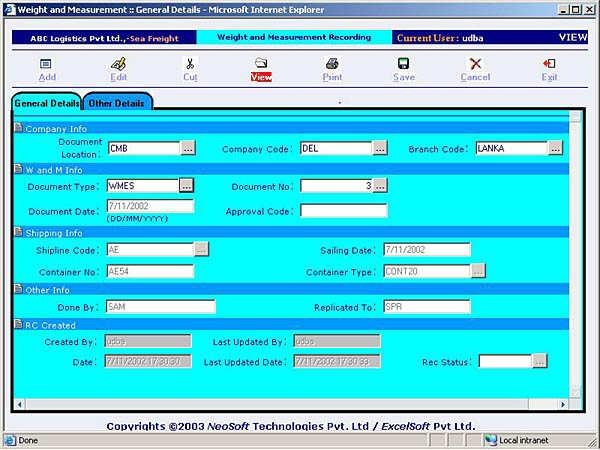Click the Print printer icon
This screenshot has width=600, height=450.
[332, 63]
